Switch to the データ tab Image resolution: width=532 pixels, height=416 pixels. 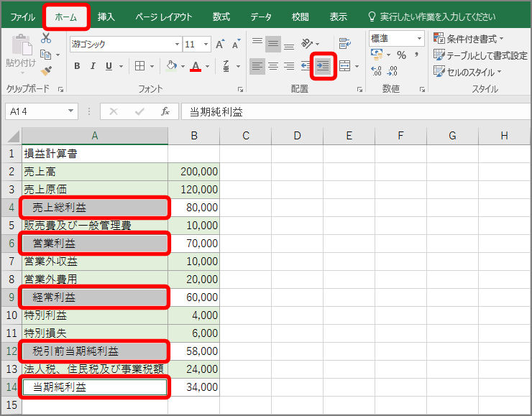pyautogui.click(x=261, y=17)
